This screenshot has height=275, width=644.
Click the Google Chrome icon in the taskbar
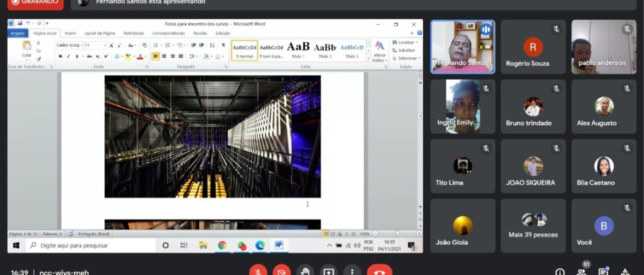(x=222, y=245)
